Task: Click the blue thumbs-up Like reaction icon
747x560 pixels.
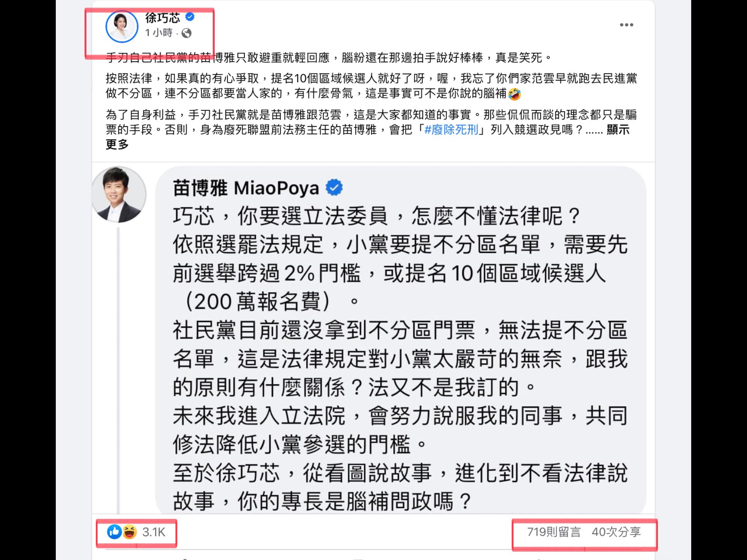Action: point(114,532)
